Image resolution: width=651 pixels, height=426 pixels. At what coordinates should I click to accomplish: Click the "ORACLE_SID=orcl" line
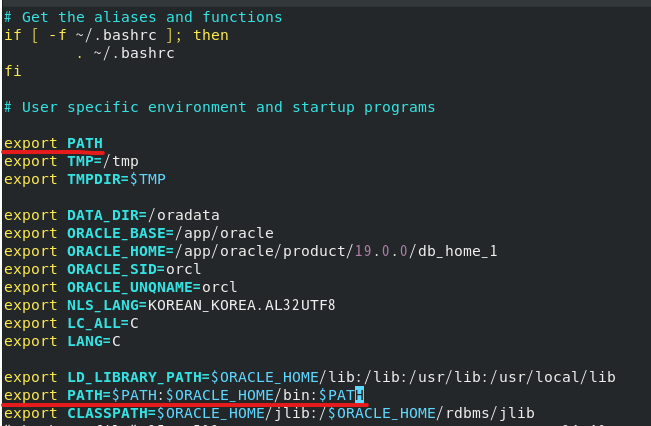(103, 269)
